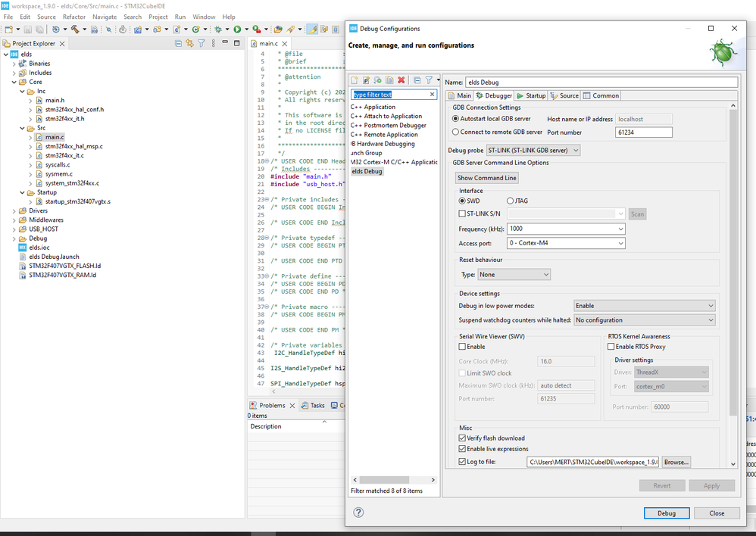Screen dimensions: 756x536
Task: Click the Debug button
Action: [666, 513]
